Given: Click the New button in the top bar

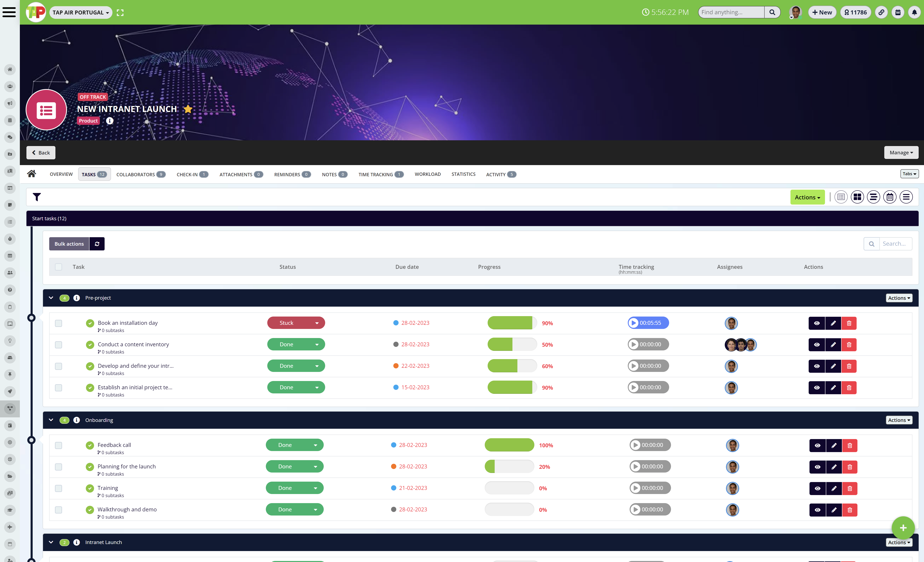Looking at the screenshot, I should pyautogui.click(x=822, y=12).
